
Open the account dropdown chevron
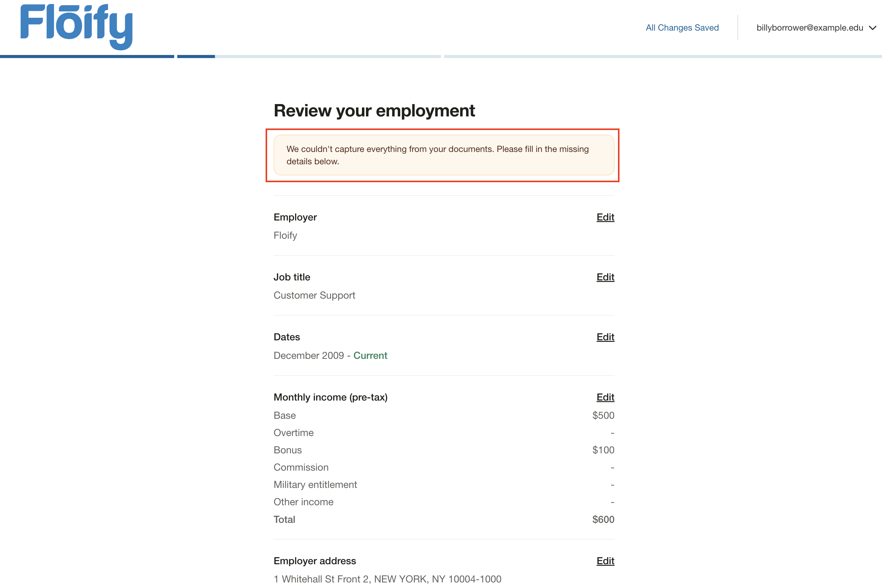point(873,28)
